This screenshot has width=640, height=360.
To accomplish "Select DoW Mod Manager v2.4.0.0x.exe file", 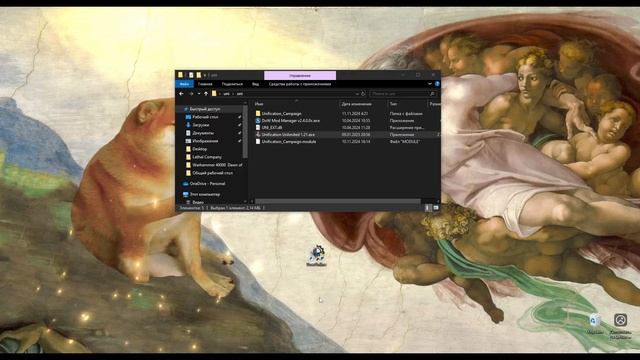I will (x=291, y=121).
